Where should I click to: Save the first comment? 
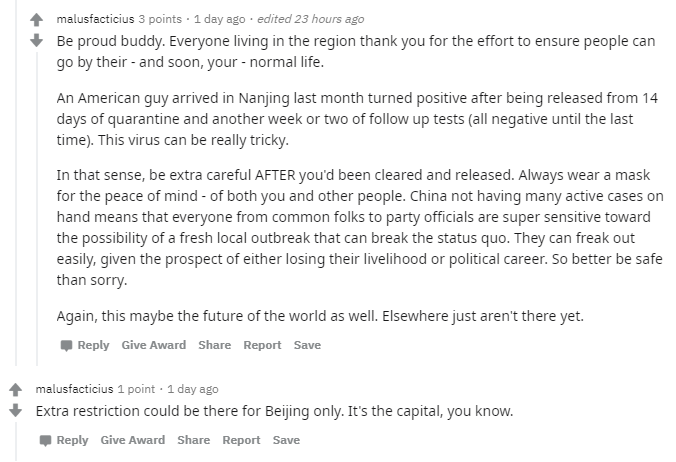tap(307, 345)
